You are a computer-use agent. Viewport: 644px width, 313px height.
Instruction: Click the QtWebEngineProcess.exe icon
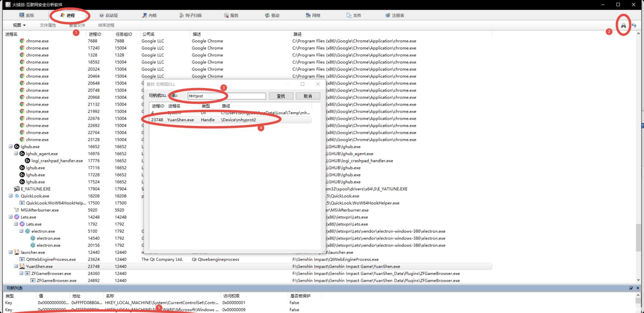pos(22,259)
